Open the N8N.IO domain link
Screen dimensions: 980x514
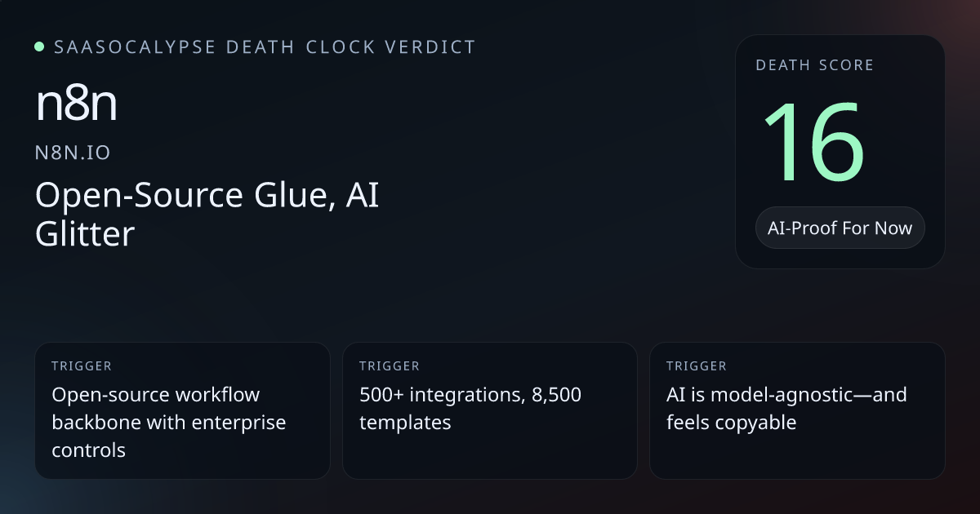click(x=73, y=153)
